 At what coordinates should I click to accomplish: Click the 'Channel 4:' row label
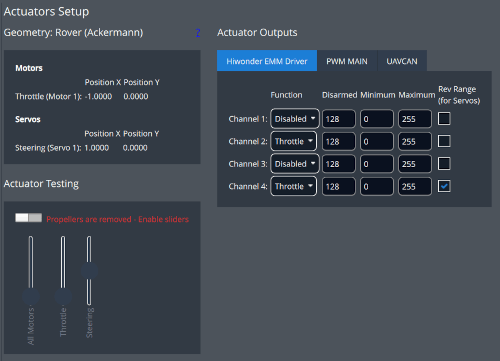tap(248, 186)
